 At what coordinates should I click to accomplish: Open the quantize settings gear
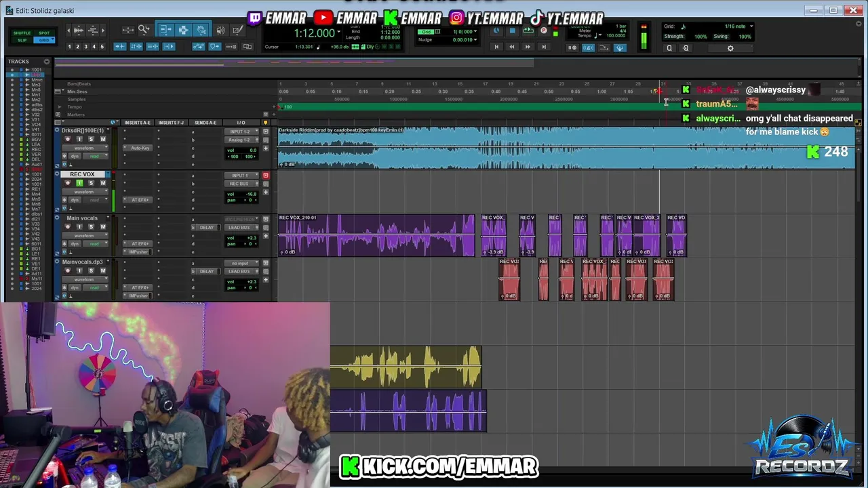coord(730,48)
